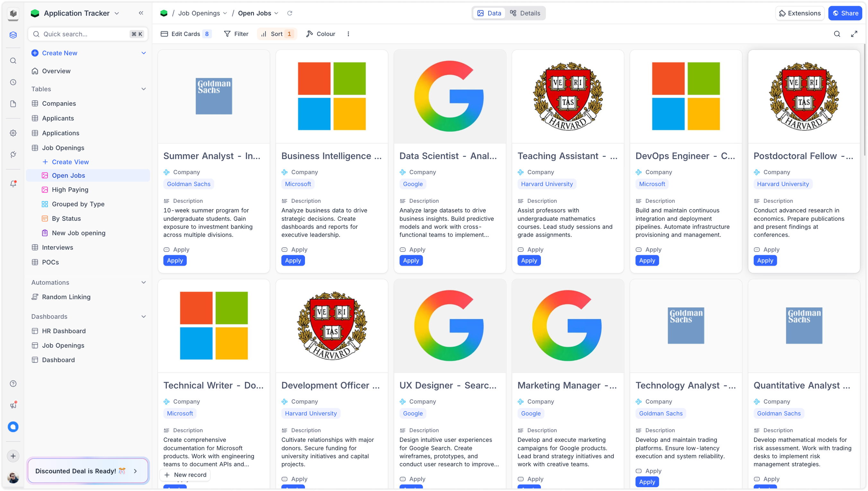Viewport: 868px width, 491px height.
Task: Select the Grouped by Type view
Action: tap(78, 204)
